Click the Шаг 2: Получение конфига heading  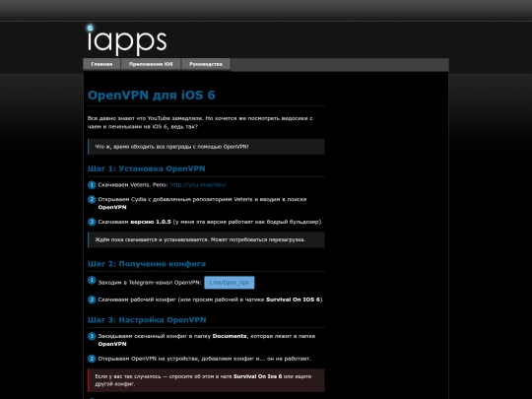coord(147,264)
